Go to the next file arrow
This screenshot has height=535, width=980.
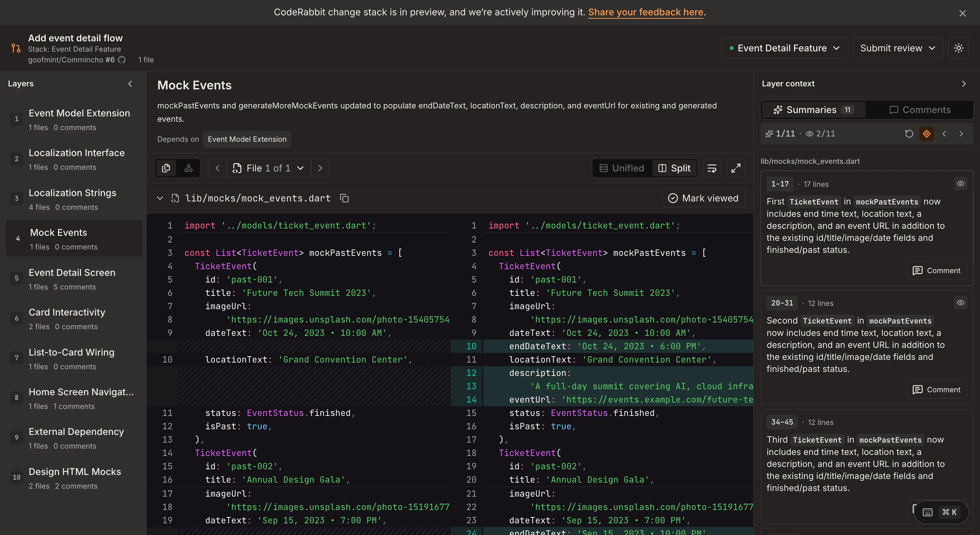(320, 168)
